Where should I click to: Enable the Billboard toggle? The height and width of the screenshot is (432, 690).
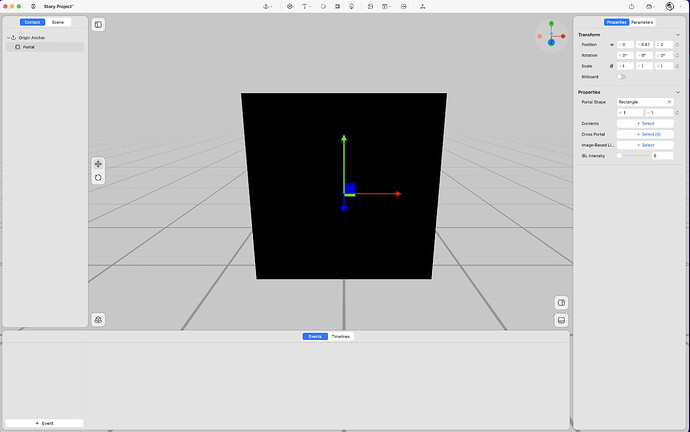point(622,77)
